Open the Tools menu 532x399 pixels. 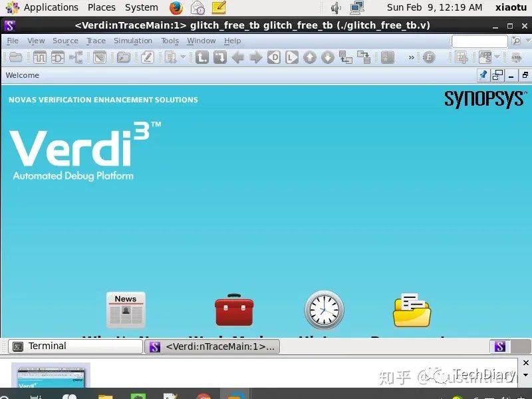coord(170,41)
